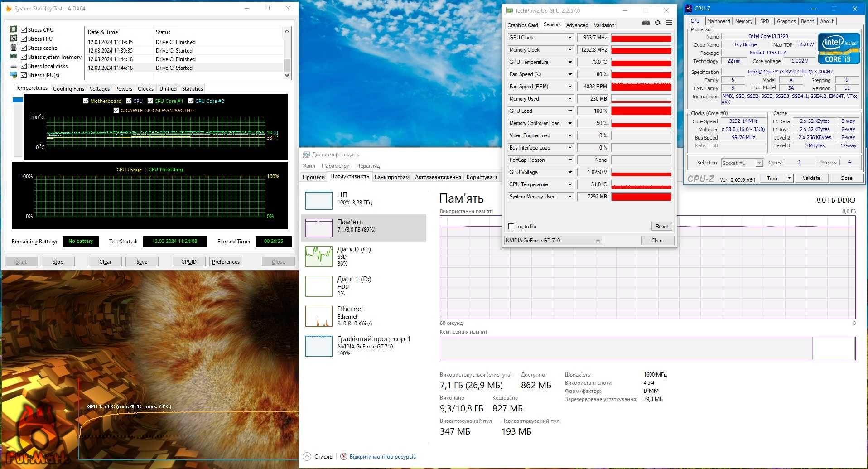Select Disk 0 (C:) SSD graph thumbnail

click(319, 256)
